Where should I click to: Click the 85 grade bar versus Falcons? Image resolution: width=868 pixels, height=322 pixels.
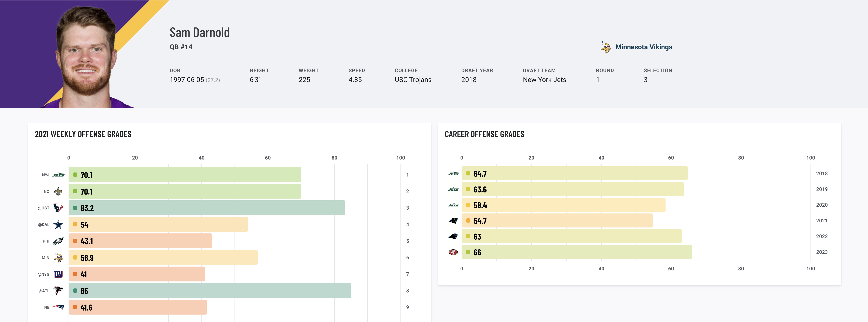pyautogui.click(x=210, y=291)
